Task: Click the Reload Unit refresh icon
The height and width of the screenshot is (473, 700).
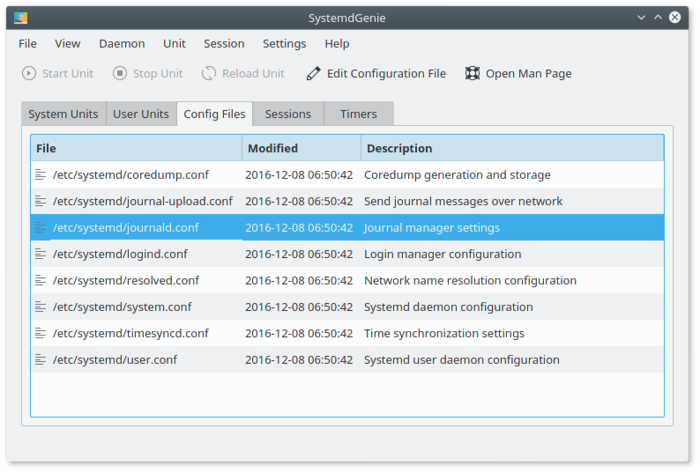Action: tap(209, 73)
